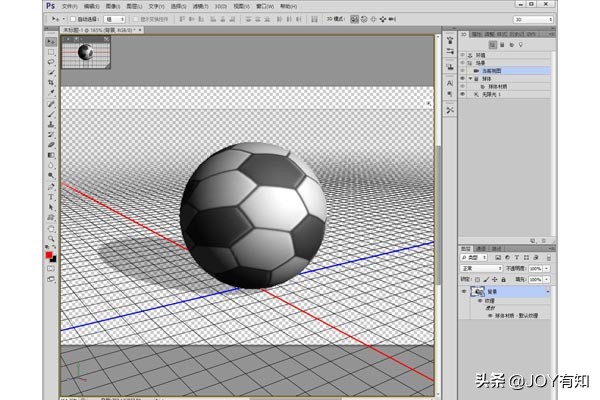Open the layer filter 类型 dropdown
Viewport: 600px width, 400px height.
[475, 258]
